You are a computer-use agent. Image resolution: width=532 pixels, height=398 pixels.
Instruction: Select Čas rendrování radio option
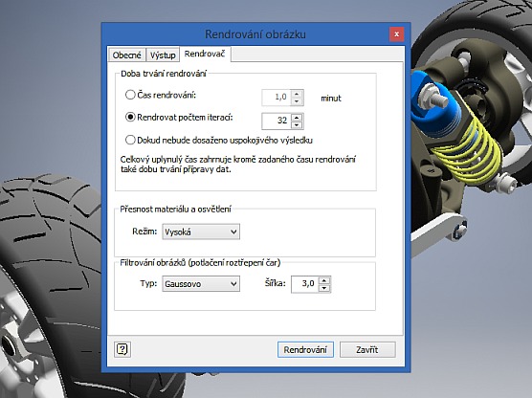pos(130,95)
